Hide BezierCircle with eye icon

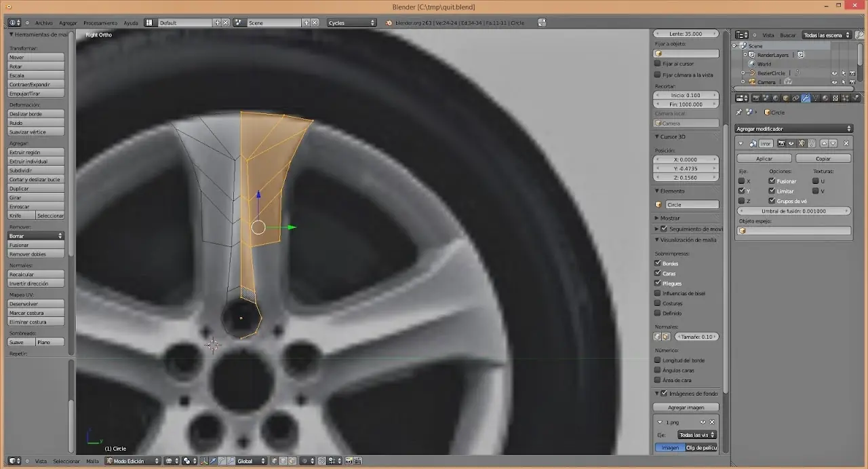point(835,73)
